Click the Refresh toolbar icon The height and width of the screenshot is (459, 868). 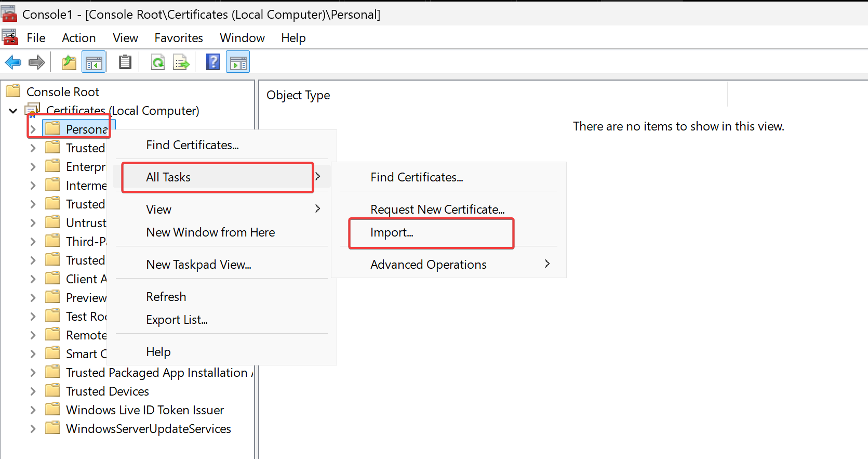click(158, 63)
